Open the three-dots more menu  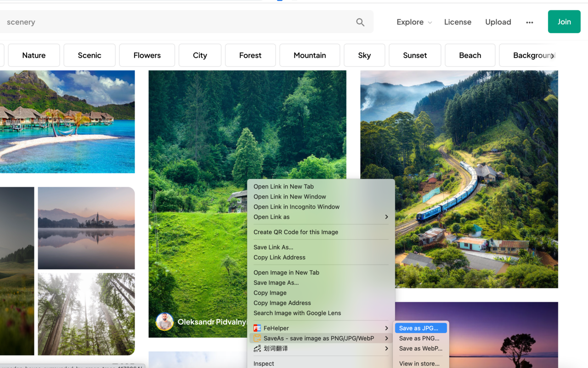click(x=530, y=22)
